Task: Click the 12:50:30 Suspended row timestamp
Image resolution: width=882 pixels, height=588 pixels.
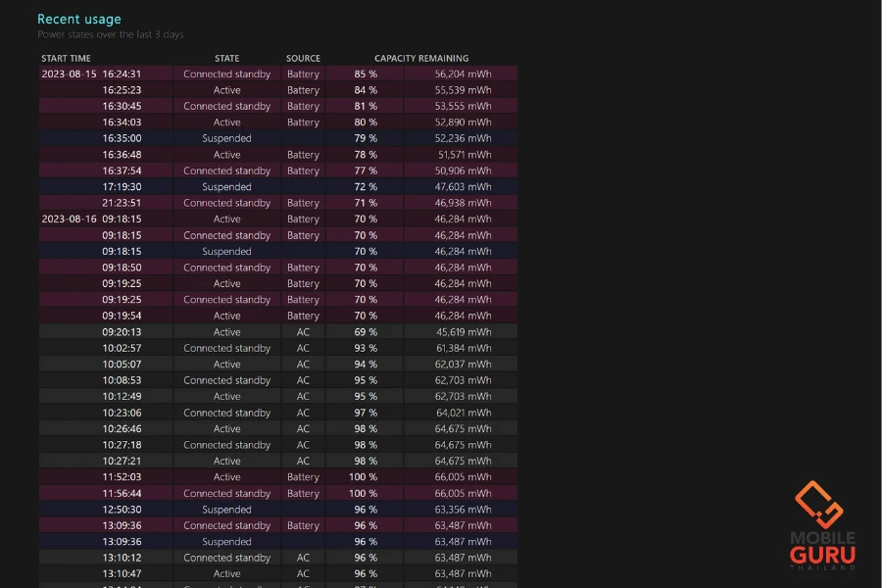Action: point(122,510)
